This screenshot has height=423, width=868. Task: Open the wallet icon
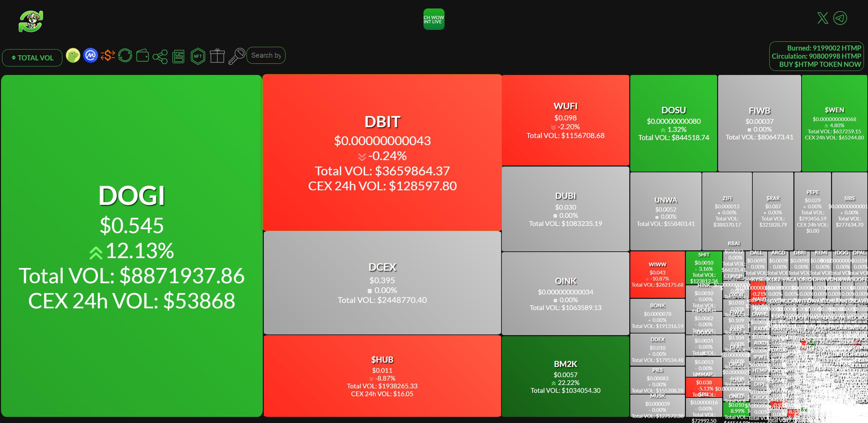click(142, 56)
